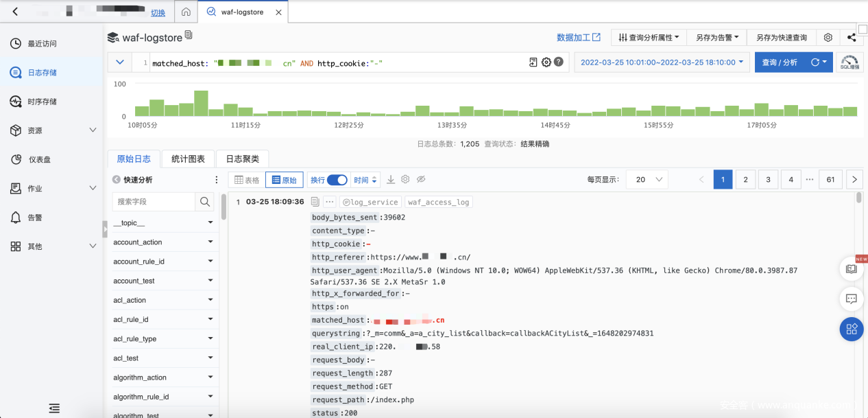Click the 查询 / 分析 button
Image resolution: width=868 pixels, height=418 pixels.
[780, 62]
